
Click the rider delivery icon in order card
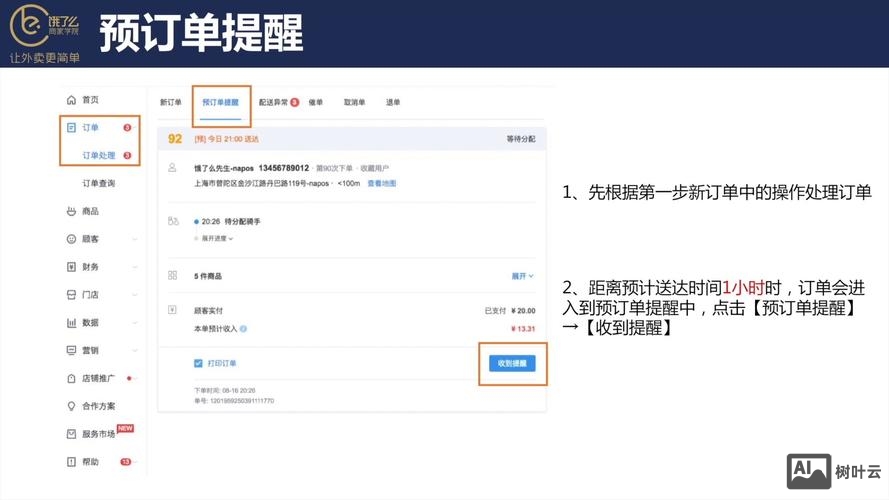[173, 221]
